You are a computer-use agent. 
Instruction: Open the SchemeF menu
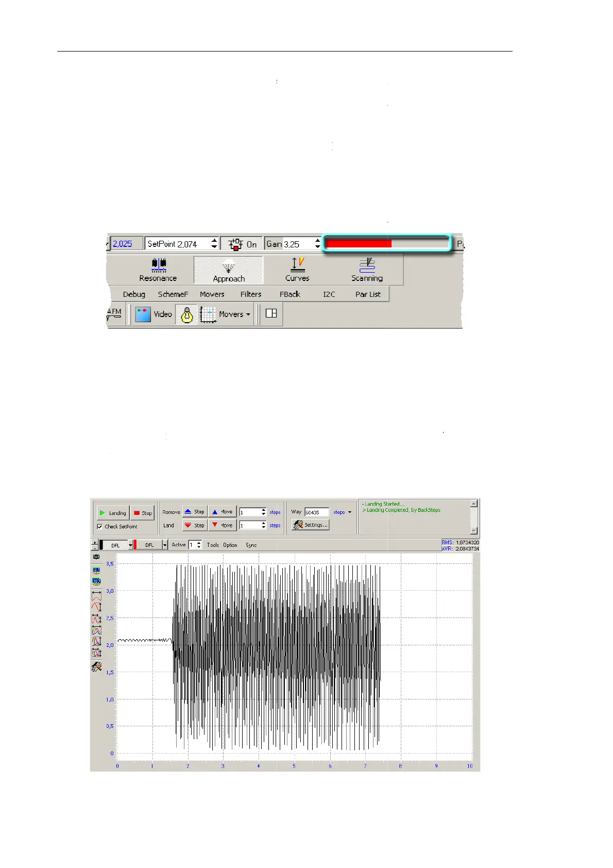[173, 294]
